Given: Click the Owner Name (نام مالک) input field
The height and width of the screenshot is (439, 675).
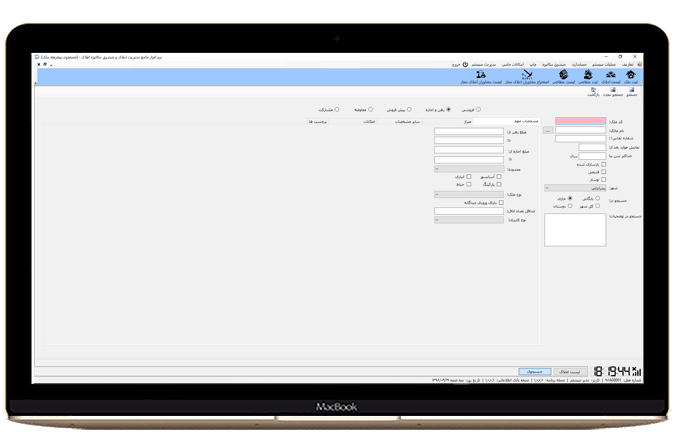Looking at the screenshot, I should [x=580, y=130].
